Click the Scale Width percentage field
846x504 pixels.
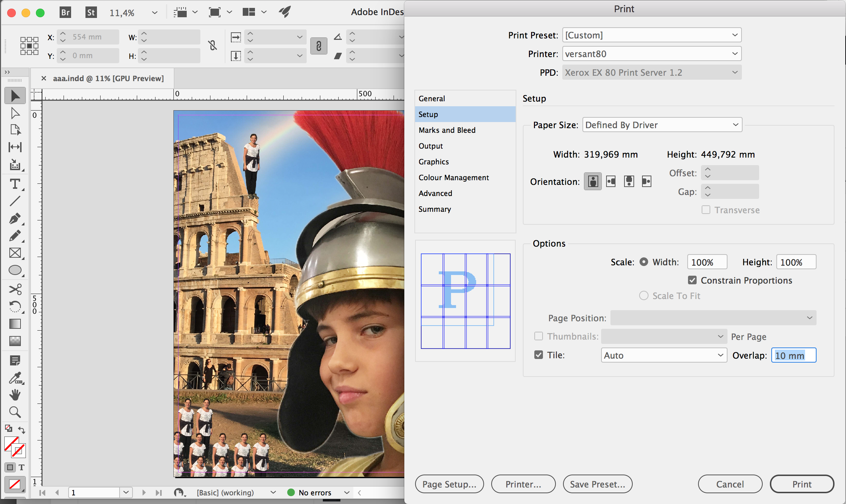(707, 262)
